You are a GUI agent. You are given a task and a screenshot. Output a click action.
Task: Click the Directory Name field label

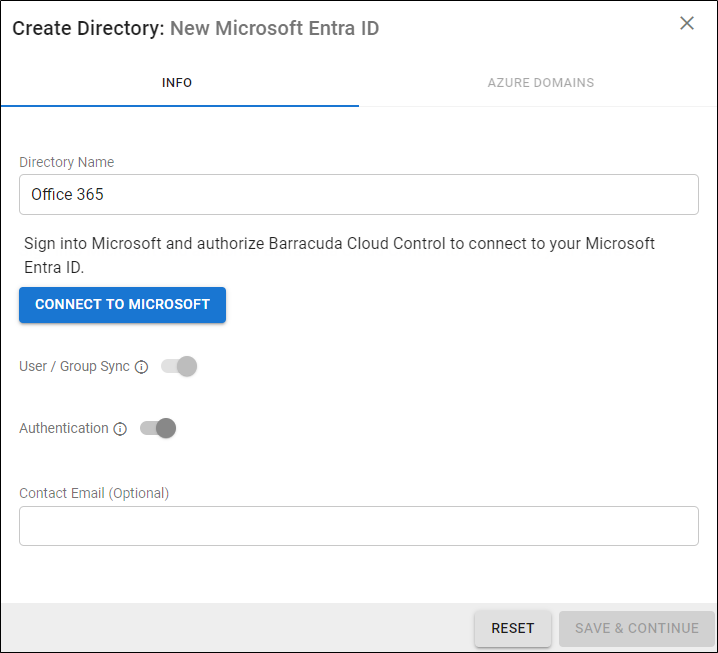tap(66, 162)
